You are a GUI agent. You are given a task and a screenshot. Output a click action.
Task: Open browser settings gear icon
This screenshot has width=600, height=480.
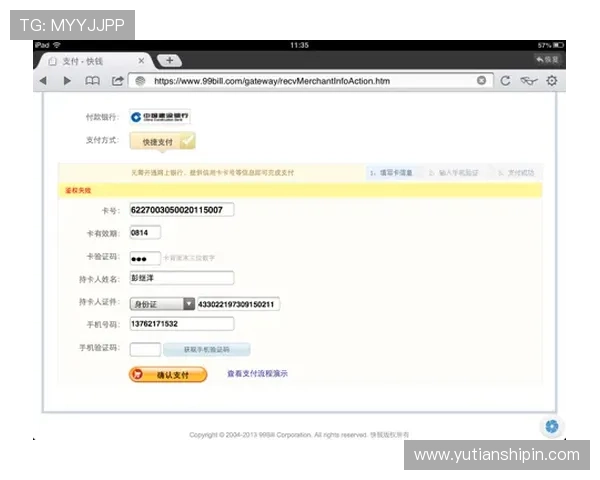point(552,81)
